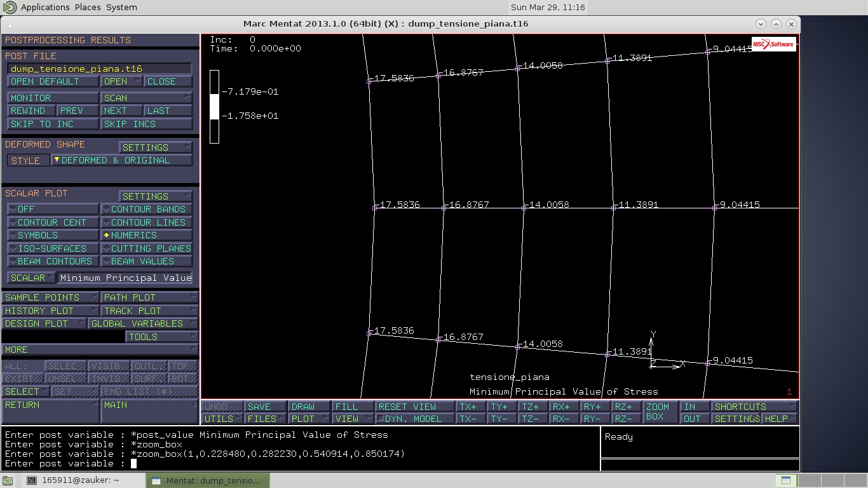Open the GNOME foot logo menu
Viewport: 868px width, 488px height.
pyautogui.click(x=10, y=7)
